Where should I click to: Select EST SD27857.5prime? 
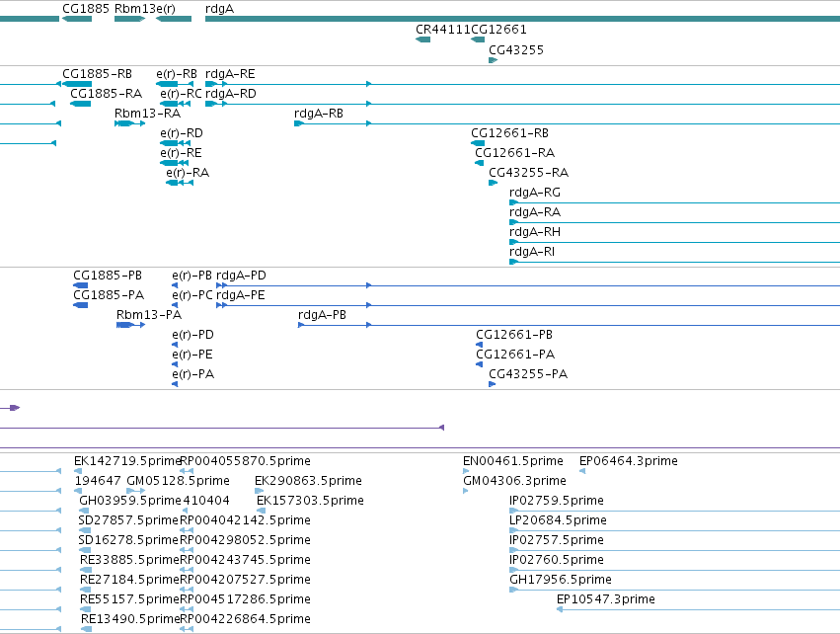(x=128, y=520)
